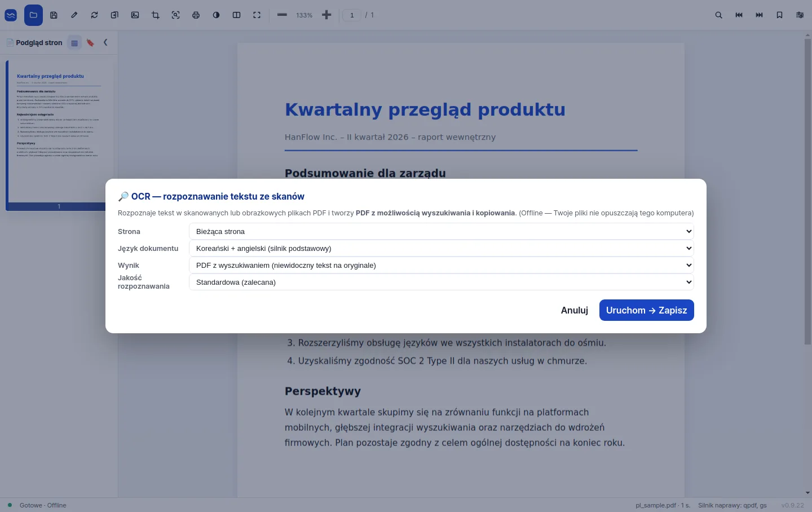Viewport: 812px width, 512px height.
Task: Click the green status dot
Action: tap(10, 505)
